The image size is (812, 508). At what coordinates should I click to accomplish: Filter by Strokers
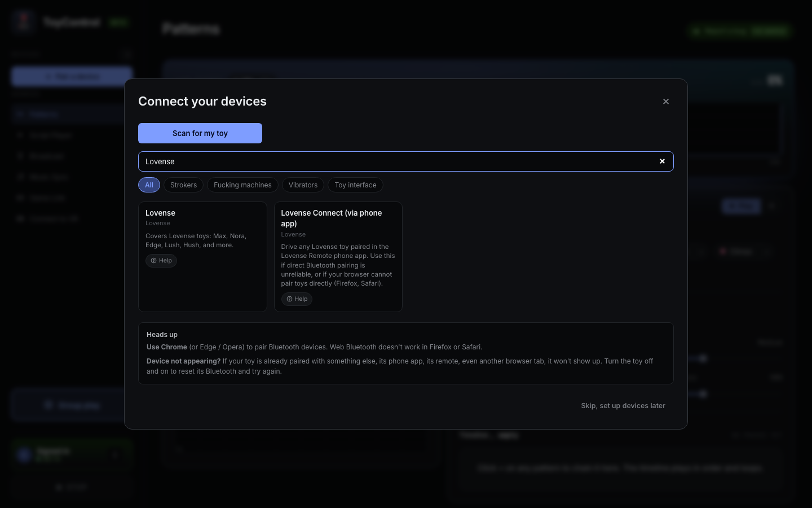click(184, 185)
